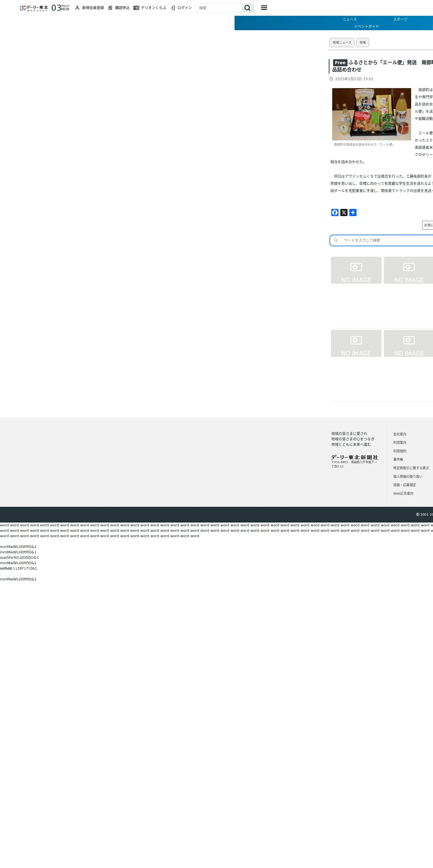This screenshot has height=868, width=433.
Task: Open イベントガイド navigation item
Action: 366,26
